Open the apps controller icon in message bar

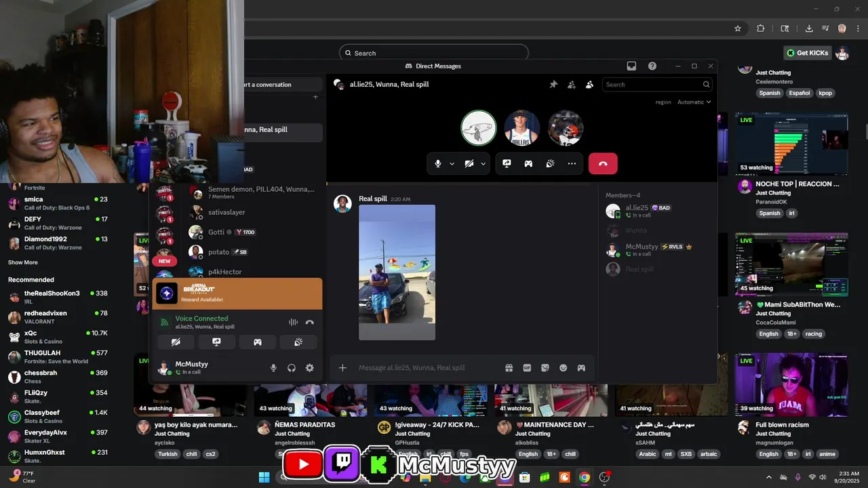(x=581, y=367)
